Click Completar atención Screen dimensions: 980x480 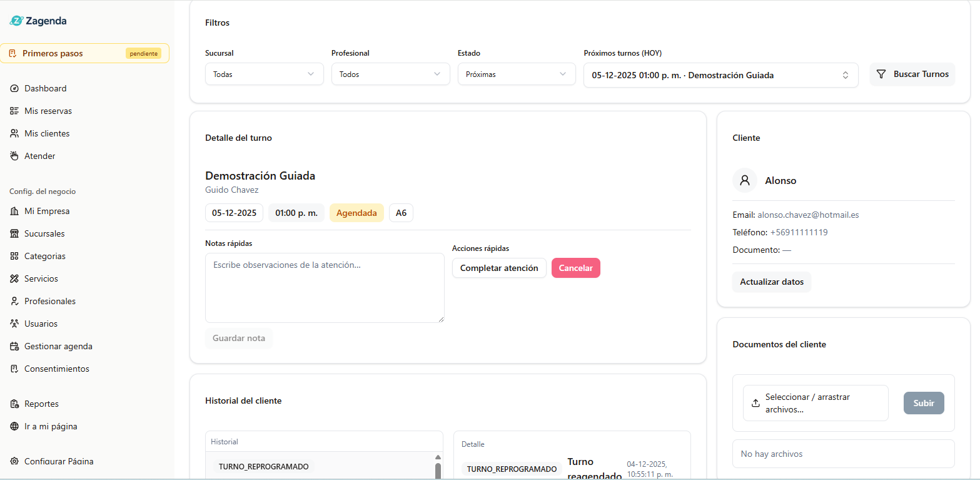click(499, 268)
